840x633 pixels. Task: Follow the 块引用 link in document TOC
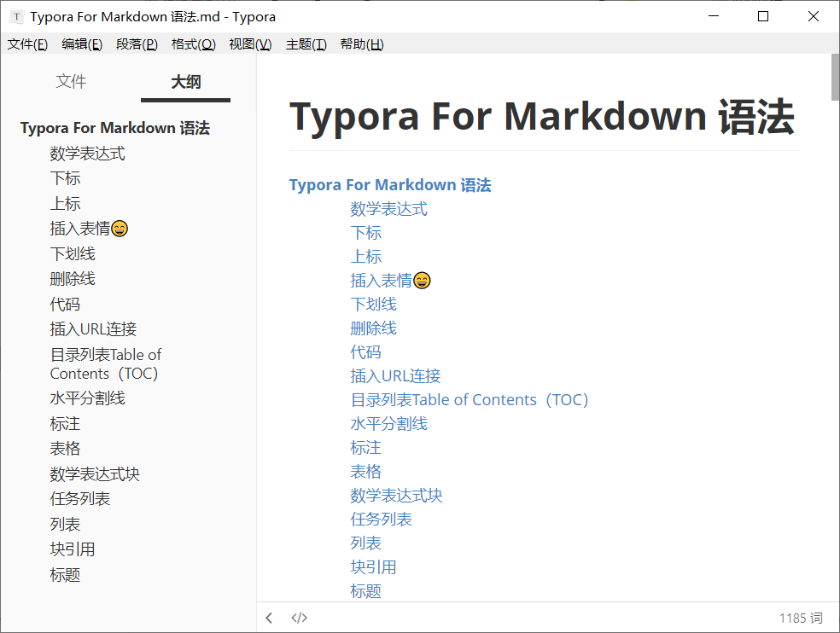tap(373, 567)
